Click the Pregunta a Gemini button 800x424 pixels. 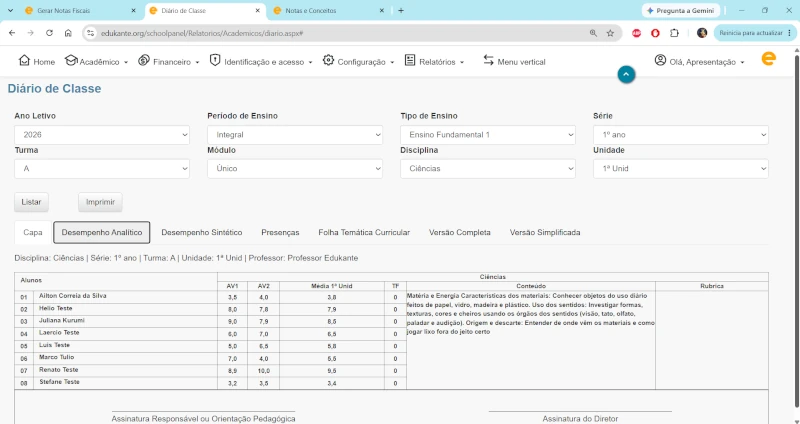(x=681, y=10)
